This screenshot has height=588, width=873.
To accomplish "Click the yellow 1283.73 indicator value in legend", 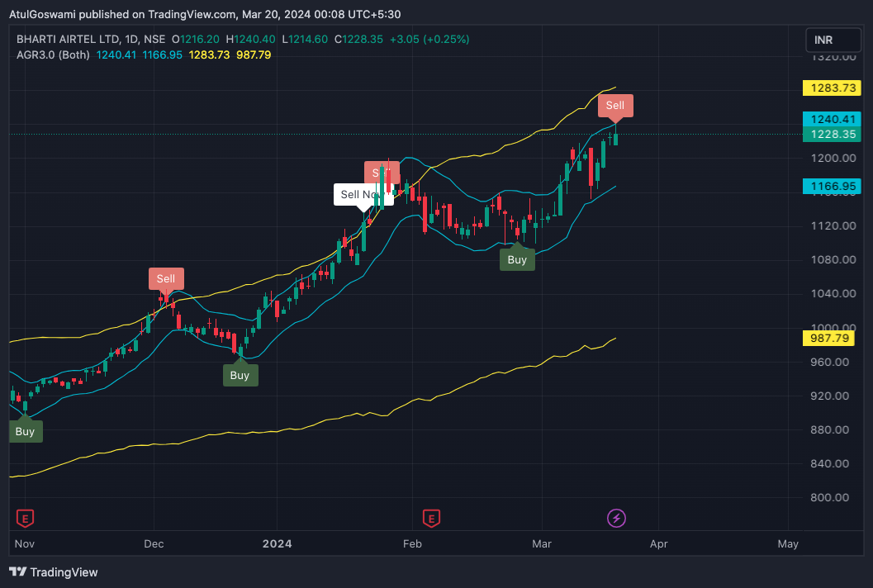I will click(x=209, y=55).
